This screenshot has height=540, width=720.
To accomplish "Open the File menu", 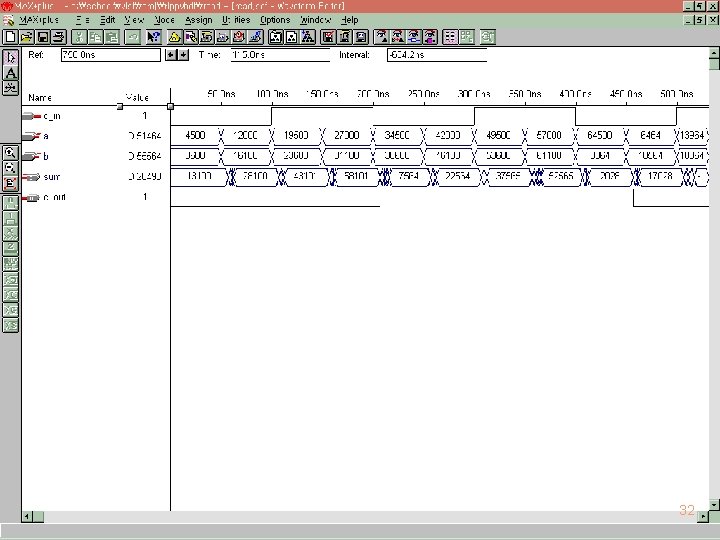I will (x=83, y=20).
